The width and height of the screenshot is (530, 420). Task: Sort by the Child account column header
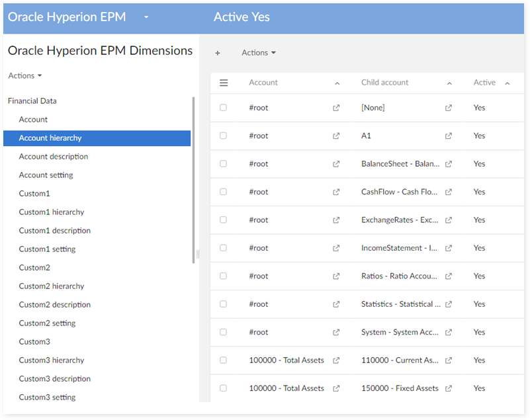pos(385,83)
